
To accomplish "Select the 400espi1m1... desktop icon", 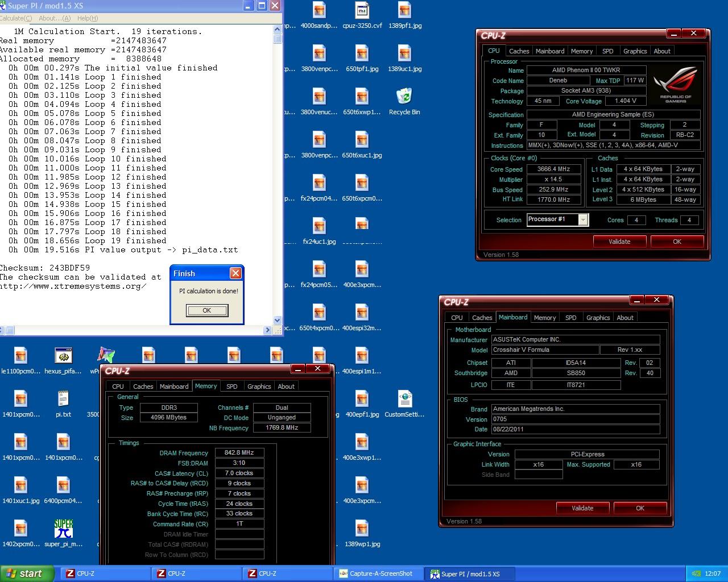I will (x=362, y=361).
